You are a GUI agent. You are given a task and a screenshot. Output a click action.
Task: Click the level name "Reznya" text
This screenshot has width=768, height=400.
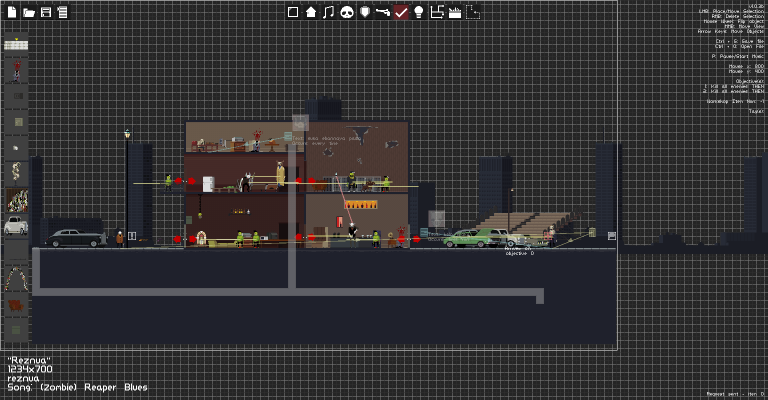click(x=29, y=360)
